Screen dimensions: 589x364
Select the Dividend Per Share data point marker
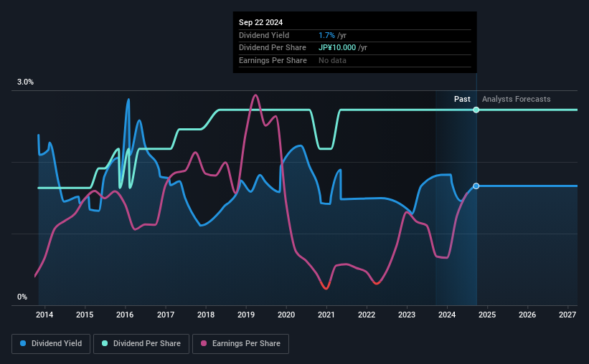[x=476, y=110]
